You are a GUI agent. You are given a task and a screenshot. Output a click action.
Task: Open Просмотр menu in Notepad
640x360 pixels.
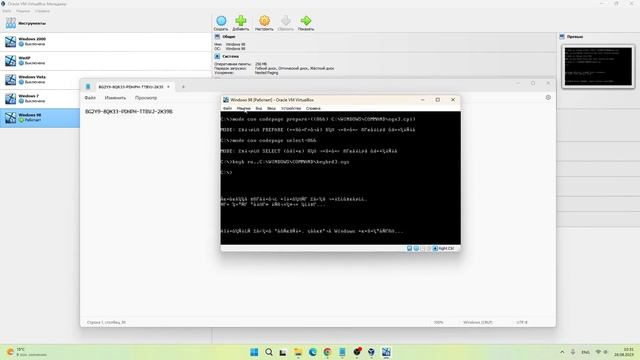pos(146,98)
